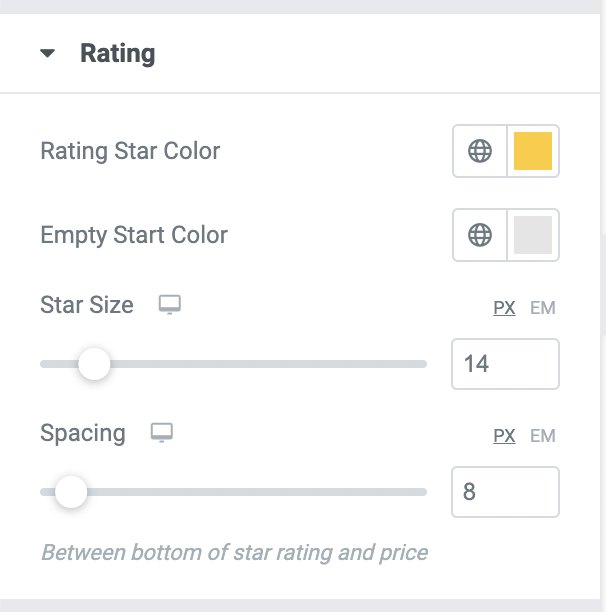
Task: Open global colors for Empty Start Color
Action: (x=480, y=235)
